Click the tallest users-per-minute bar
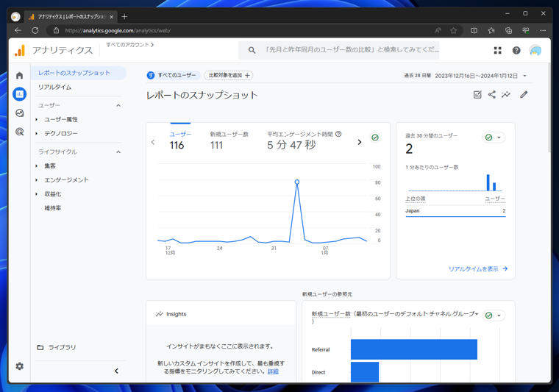The height and width of the screenshot is (392, 559). (488, 182)
